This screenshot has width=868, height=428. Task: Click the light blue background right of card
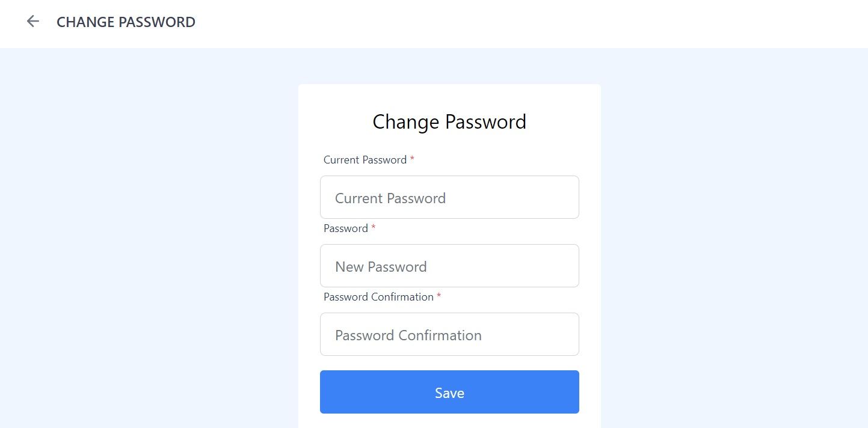pyautogui.click(x=734, y=240)
